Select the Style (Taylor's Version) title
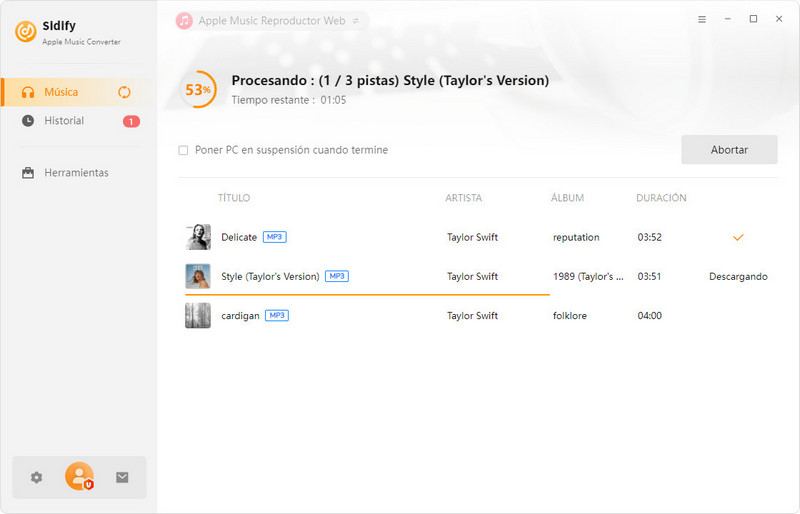 click(270, 277)
